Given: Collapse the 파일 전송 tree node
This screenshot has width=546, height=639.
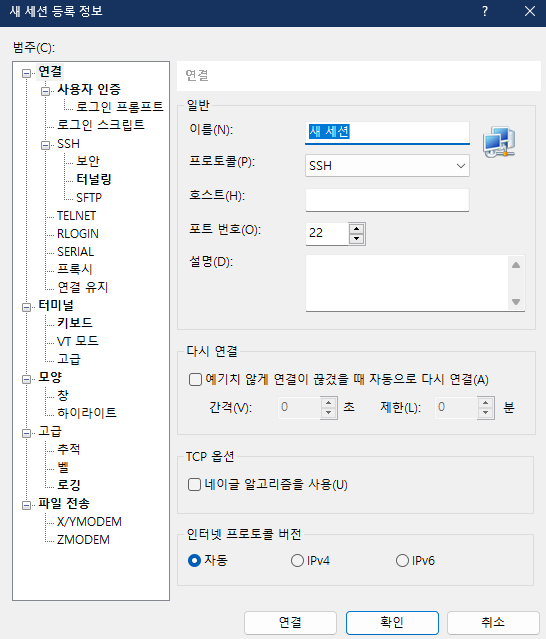Looking at the screenshot, I should [26, 505].
